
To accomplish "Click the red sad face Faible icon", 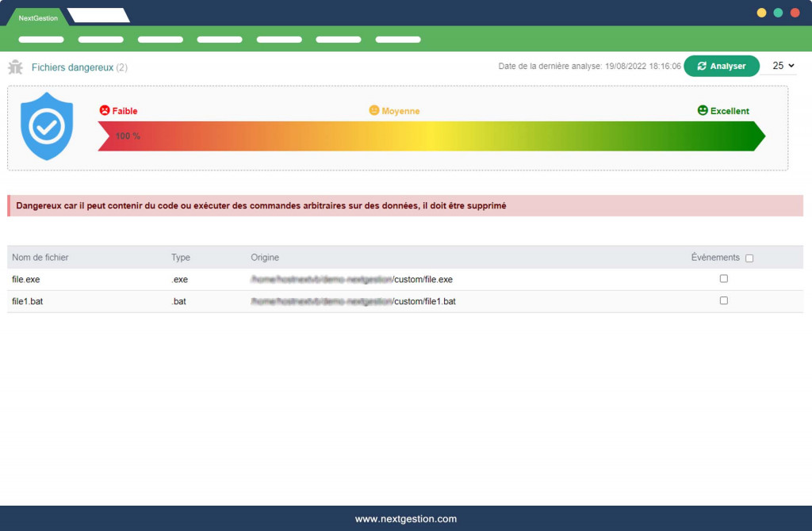I will coord(105,110).
